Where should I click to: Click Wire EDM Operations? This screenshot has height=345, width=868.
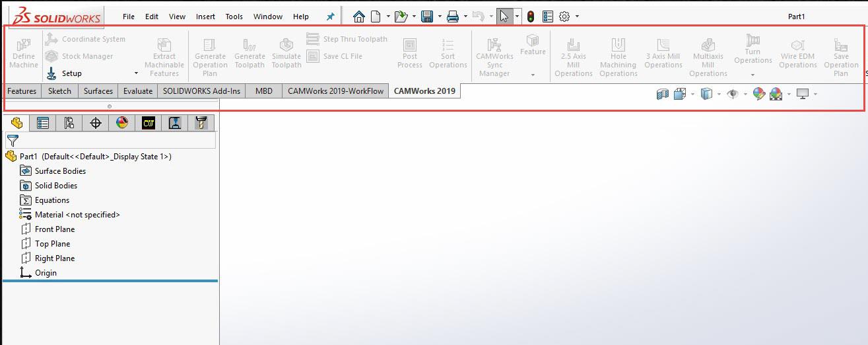798,53
